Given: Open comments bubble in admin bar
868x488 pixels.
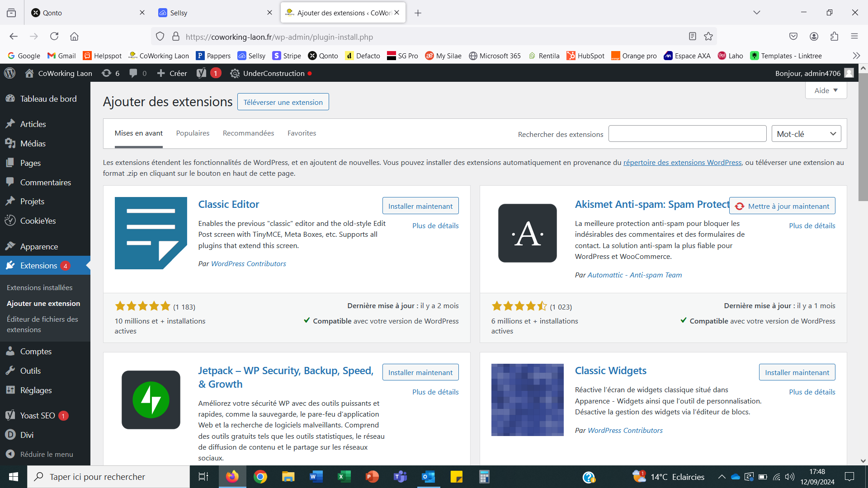Looking at the screenshot, I should point(138,73).
